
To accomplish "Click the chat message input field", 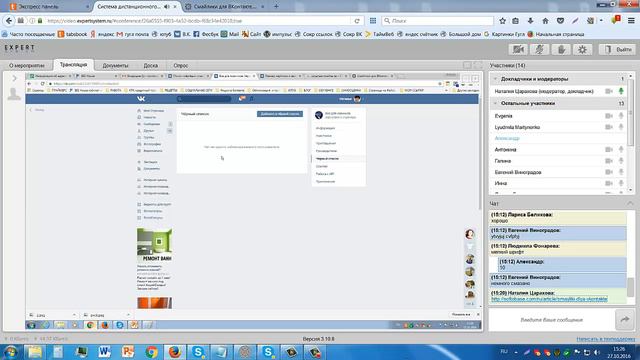I will tap(551, 320).
